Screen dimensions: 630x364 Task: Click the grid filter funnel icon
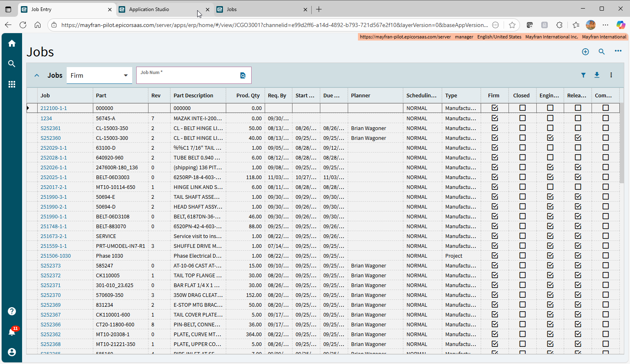(583, 75)
